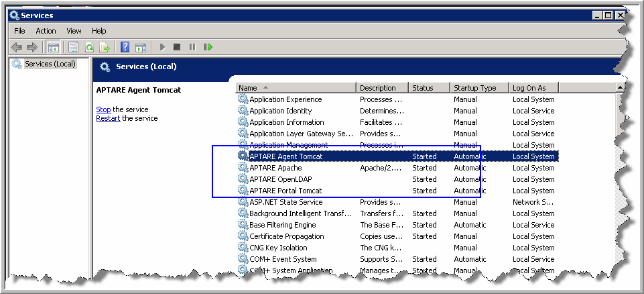Toggle the Show/Hide Console Tree icon
The image size is (644, 294).
pos(53,47)
